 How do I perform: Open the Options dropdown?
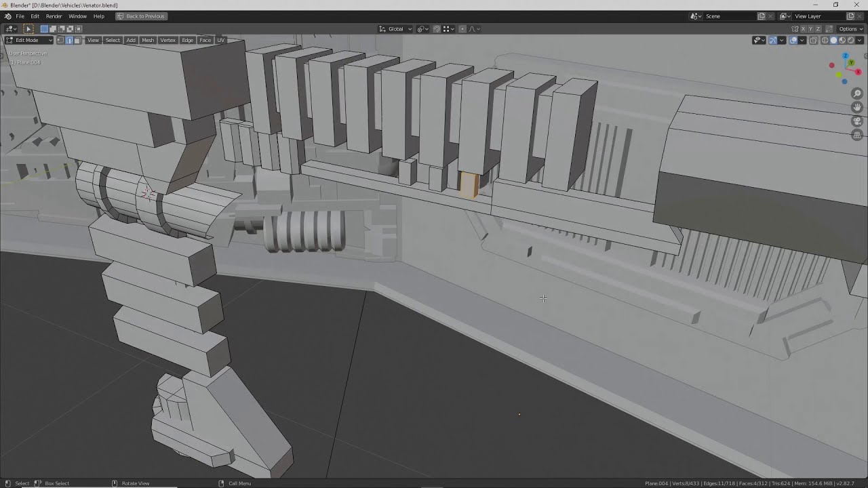click(850, 28)
